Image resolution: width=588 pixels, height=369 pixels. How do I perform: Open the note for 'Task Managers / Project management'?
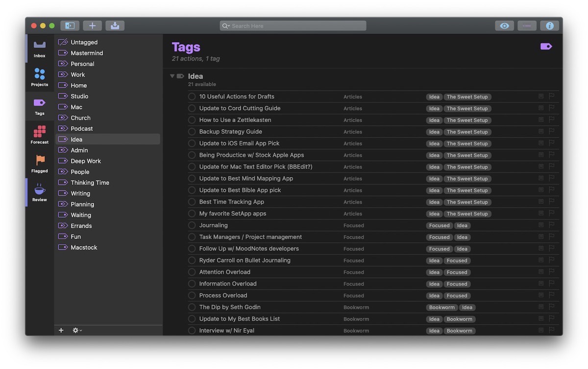[x=541, y=237]
